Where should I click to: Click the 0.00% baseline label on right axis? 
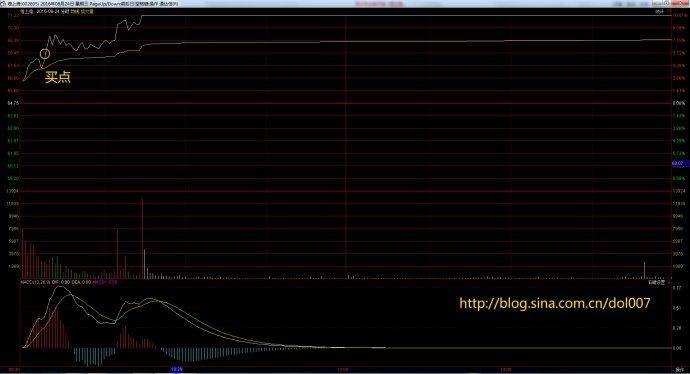pos(679,103)
